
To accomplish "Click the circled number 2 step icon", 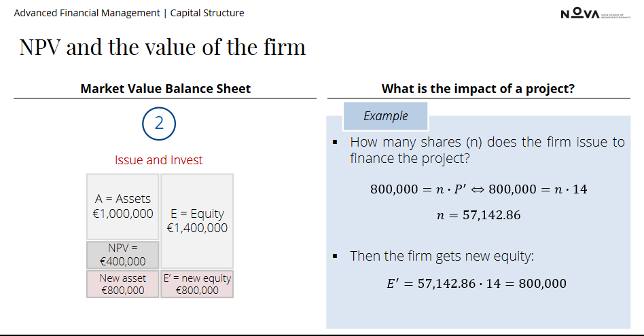I will pos(159,124).
